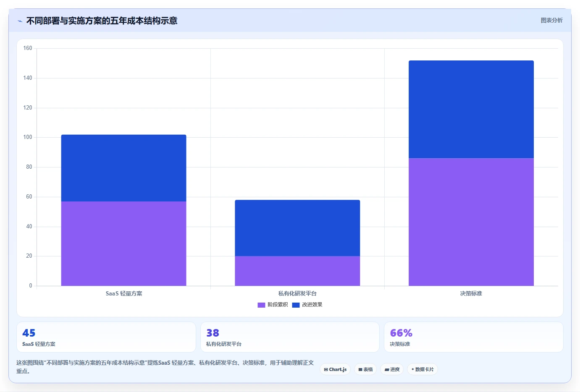This screenshot has width=580, height=392.
Task: Click the purple segment of 决策标准 bar
Action: (x=471, y=222)
